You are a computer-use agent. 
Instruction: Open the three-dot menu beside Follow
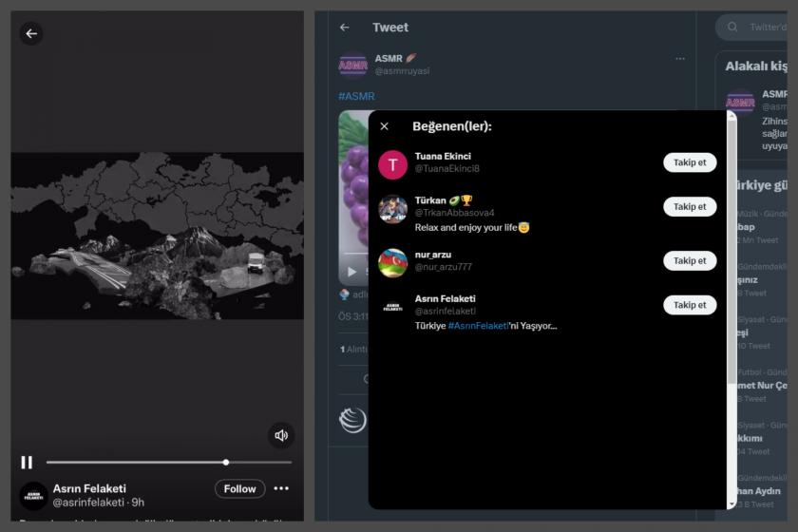281,488
